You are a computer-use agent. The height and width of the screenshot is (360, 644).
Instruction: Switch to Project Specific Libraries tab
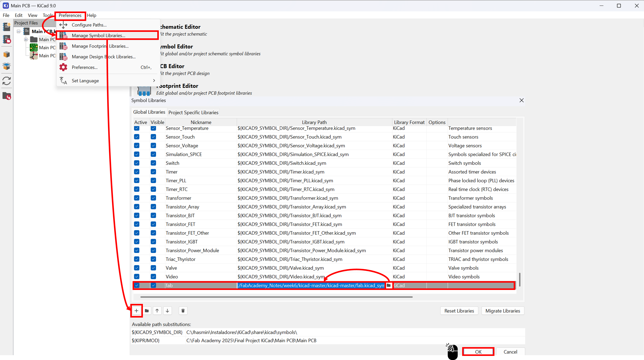click(193, 113)
